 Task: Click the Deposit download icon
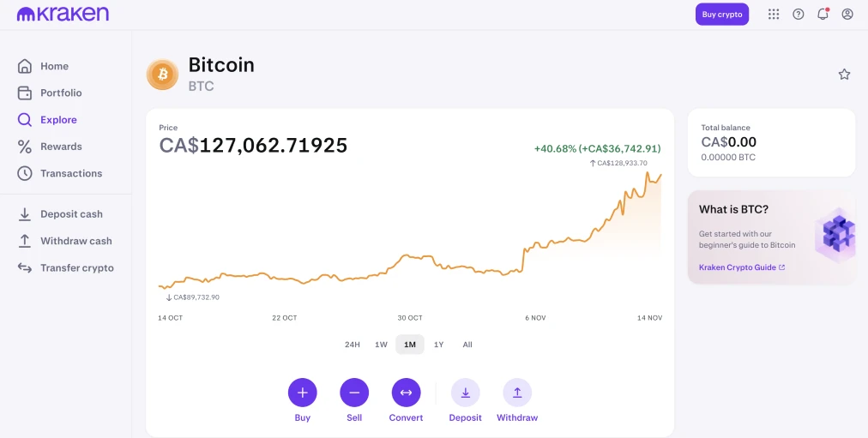[x=466, y=393]
